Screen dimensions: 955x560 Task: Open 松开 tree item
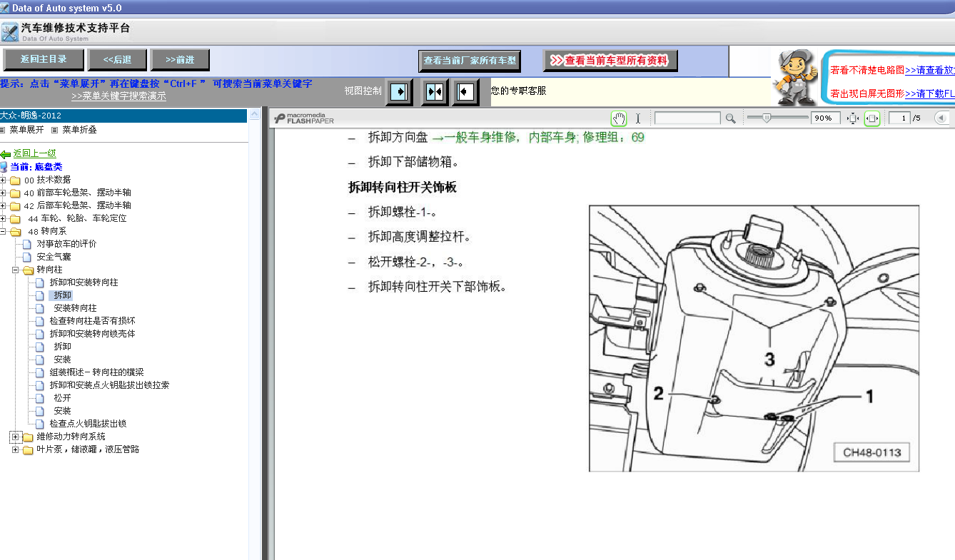click(x=63, y=398)
